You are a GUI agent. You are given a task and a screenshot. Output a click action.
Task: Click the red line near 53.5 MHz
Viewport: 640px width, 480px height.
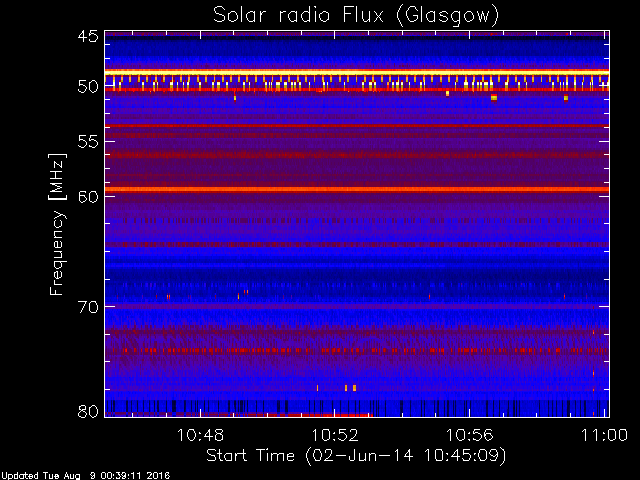coord(357,126)
